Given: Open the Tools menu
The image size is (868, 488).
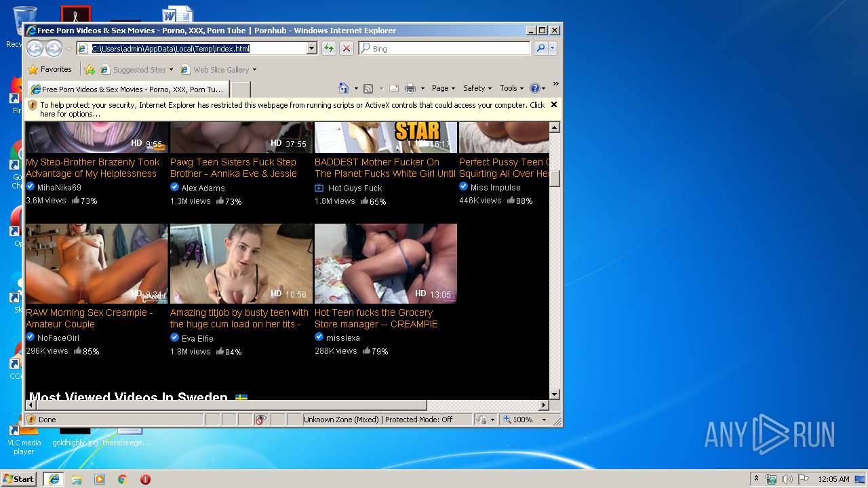Looking at the screenshot, I should point(512,88).
